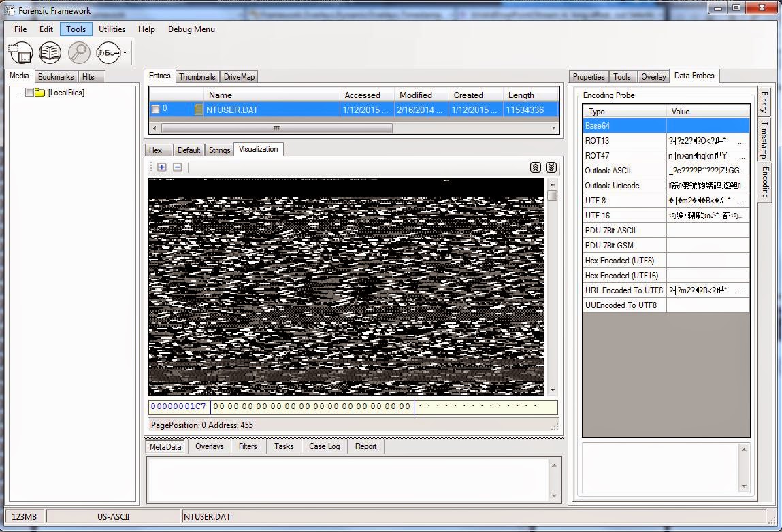Check the NTUSER.DAT entry checkbox
The width and height of the screenshot is (782, 532).
pos(156,110)
